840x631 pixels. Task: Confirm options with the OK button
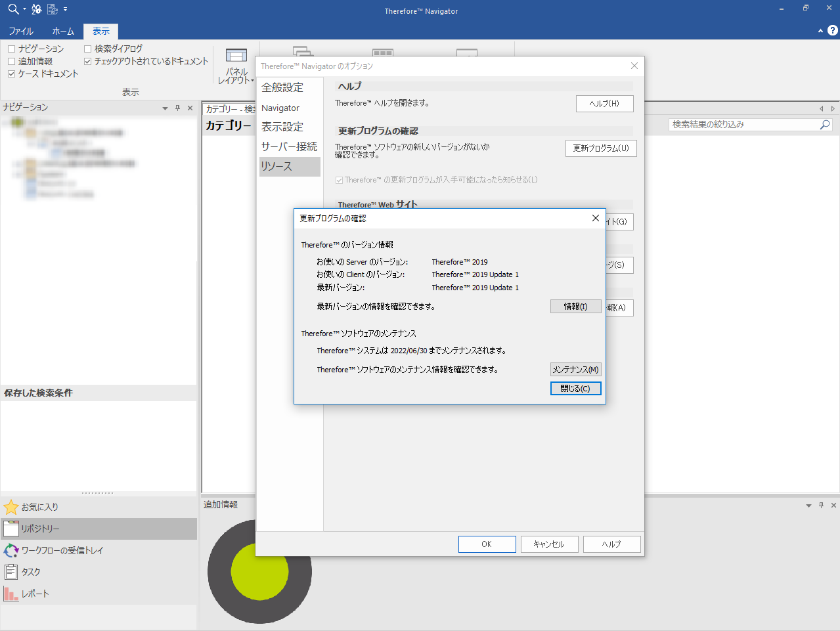pyautogui.click(x=487, y=544)
